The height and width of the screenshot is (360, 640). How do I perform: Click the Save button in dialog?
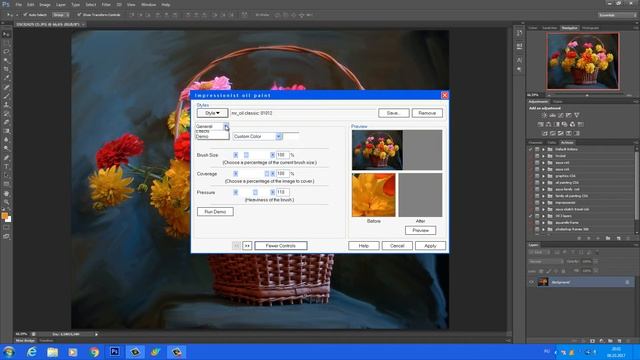393,113
